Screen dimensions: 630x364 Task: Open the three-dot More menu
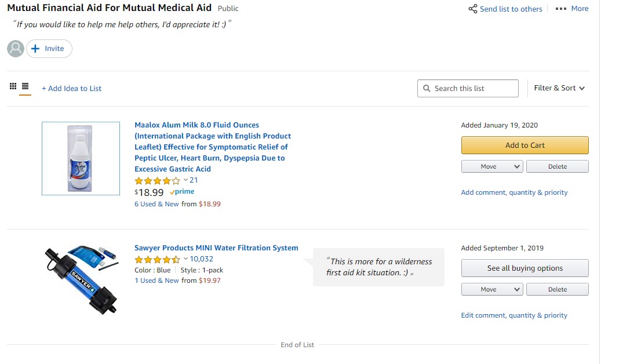pyautogui.click(x=572, y=9)
